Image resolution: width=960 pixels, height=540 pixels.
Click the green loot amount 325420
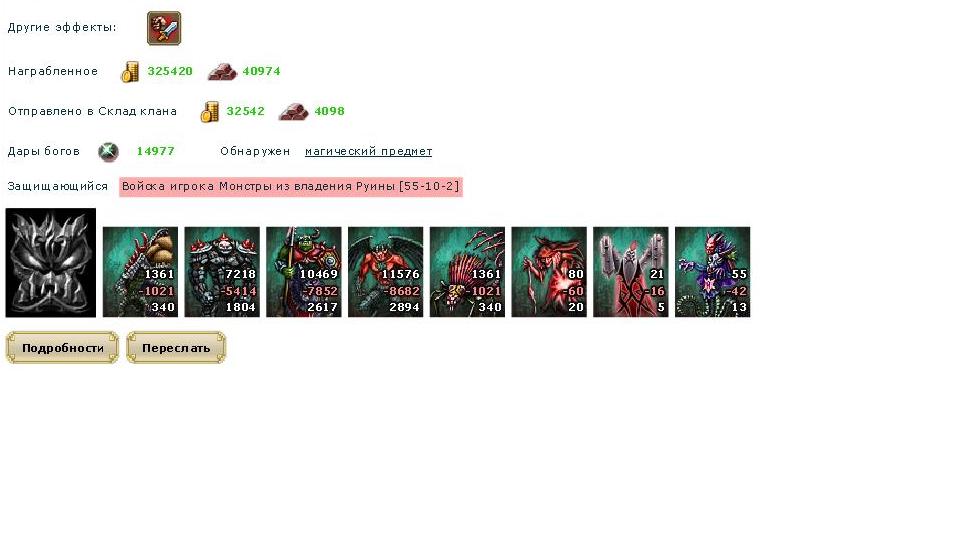point(170,71)
